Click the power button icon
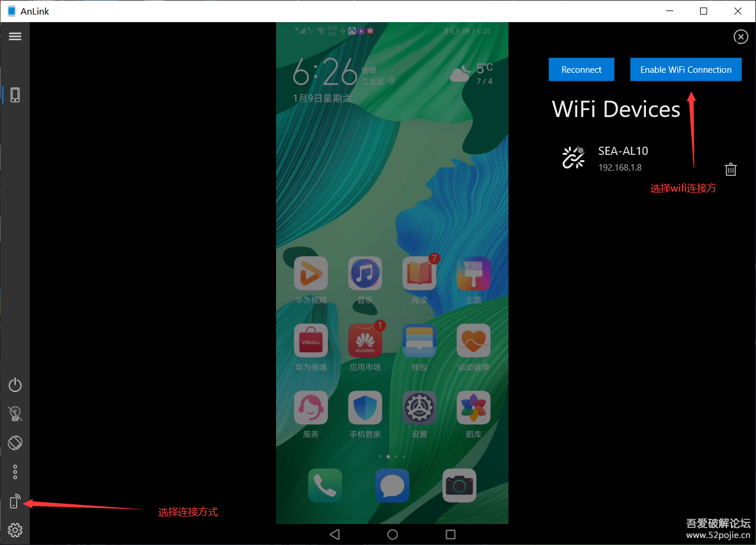The image size is (756, 545). (x=15, y=385)
